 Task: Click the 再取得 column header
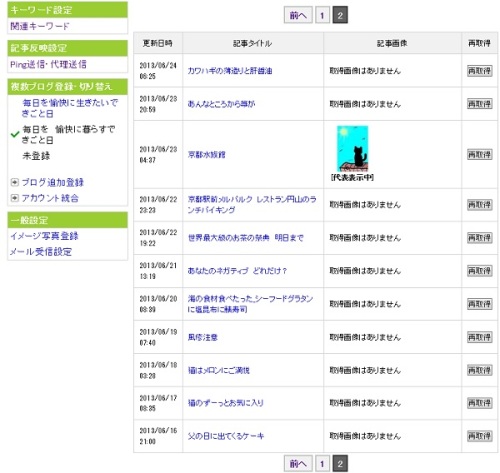click(x=479, y=43)
